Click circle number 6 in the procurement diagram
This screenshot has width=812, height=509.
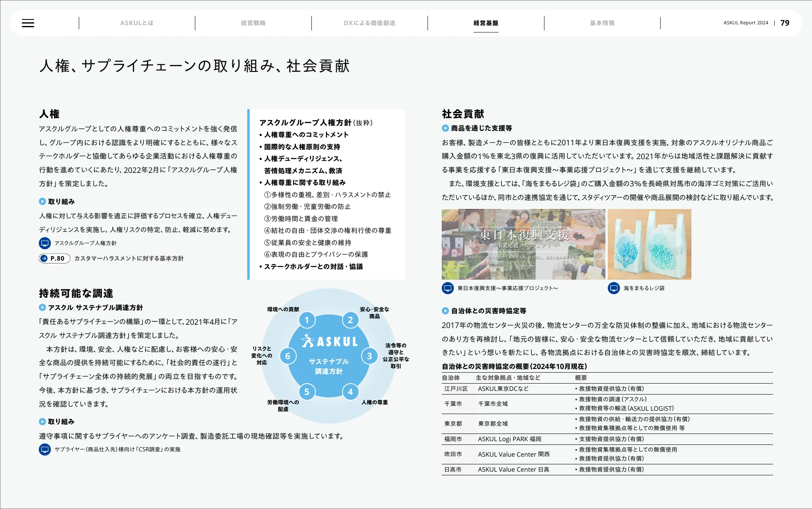[x=288, y=356]
